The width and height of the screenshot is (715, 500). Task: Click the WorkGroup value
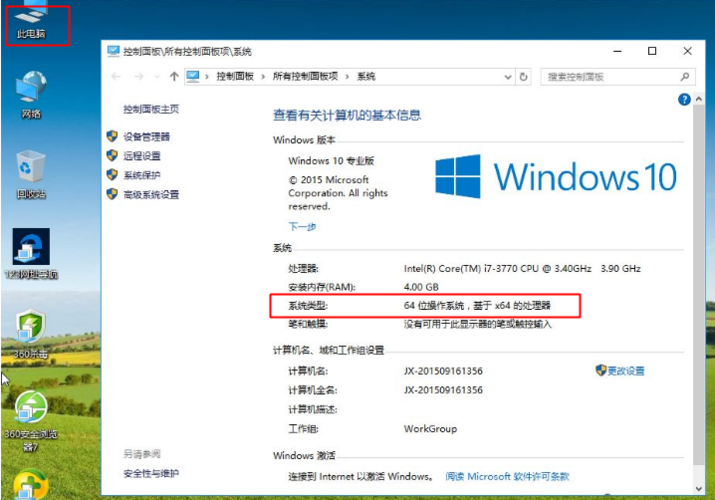(x=430, y=428)
